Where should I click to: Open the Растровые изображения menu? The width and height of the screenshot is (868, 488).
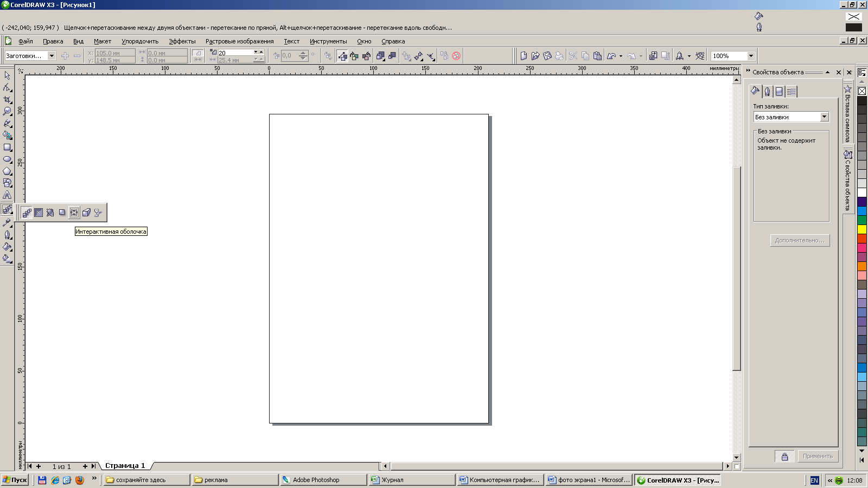point(239,41)
